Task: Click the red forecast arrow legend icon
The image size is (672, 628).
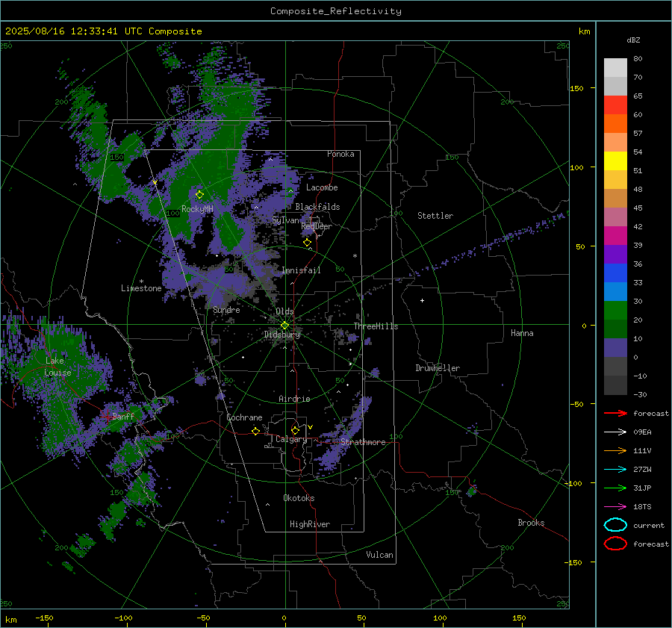Action: point(615,413)
